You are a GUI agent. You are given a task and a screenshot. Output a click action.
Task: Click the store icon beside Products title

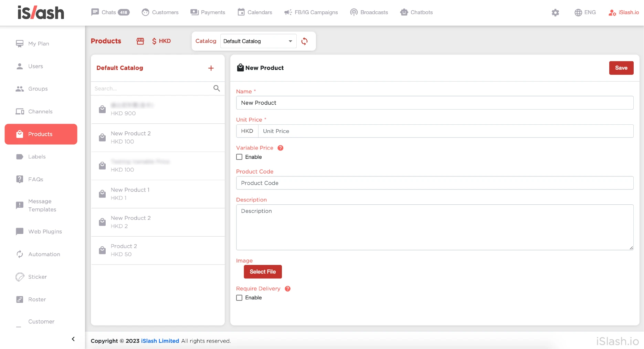click(140, 41)
